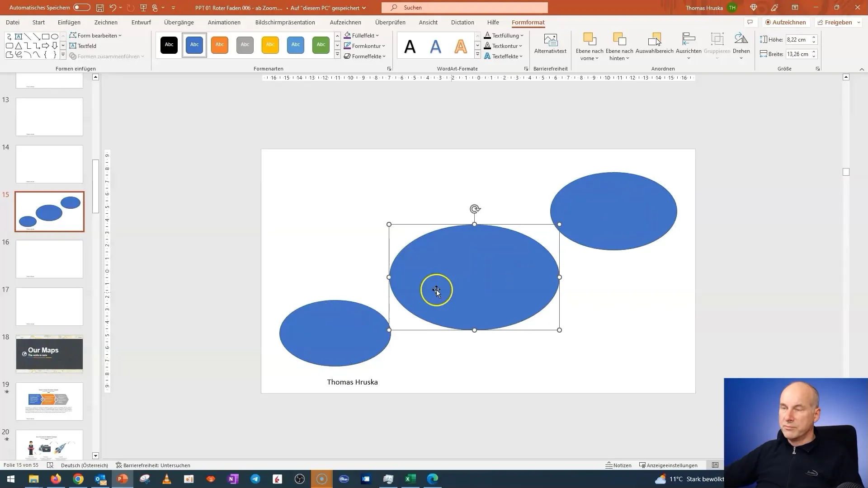The image size is (868, 488).
Task: Apply the black A WordArt style
Action: coord(410,46)
